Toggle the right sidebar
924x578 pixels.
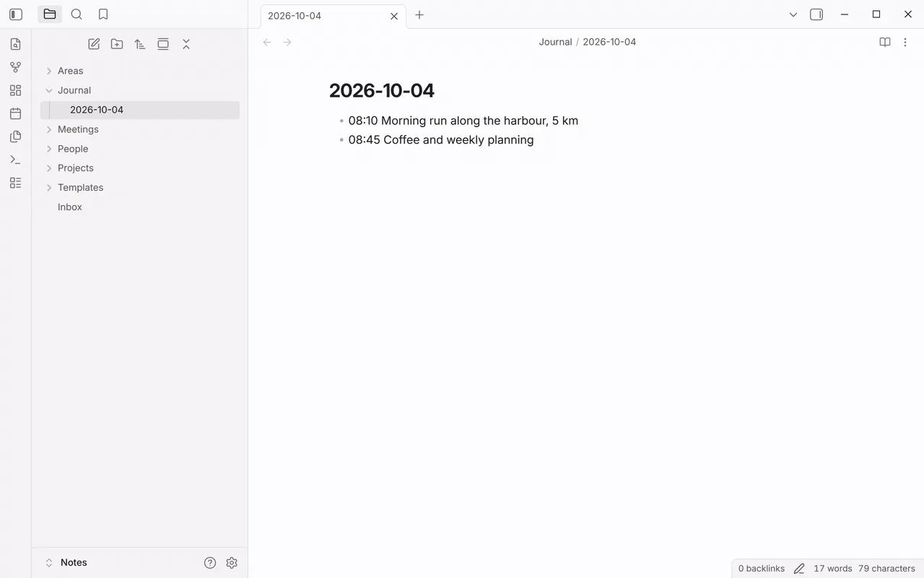816,14
